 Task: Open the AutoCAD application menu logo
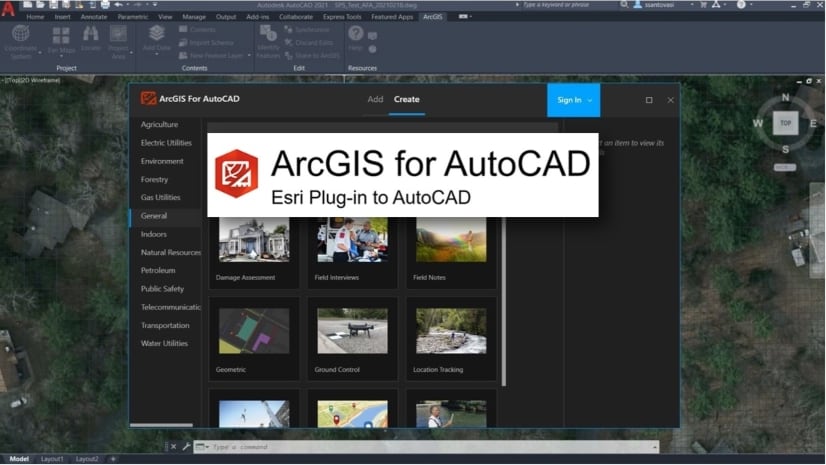[x=8, y=9]
